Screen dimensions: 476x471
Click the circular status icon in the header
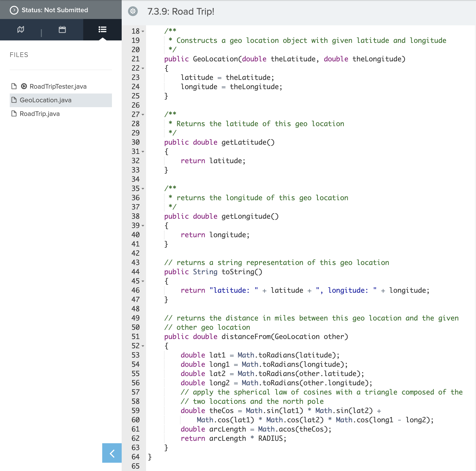(x=14, y=10)
